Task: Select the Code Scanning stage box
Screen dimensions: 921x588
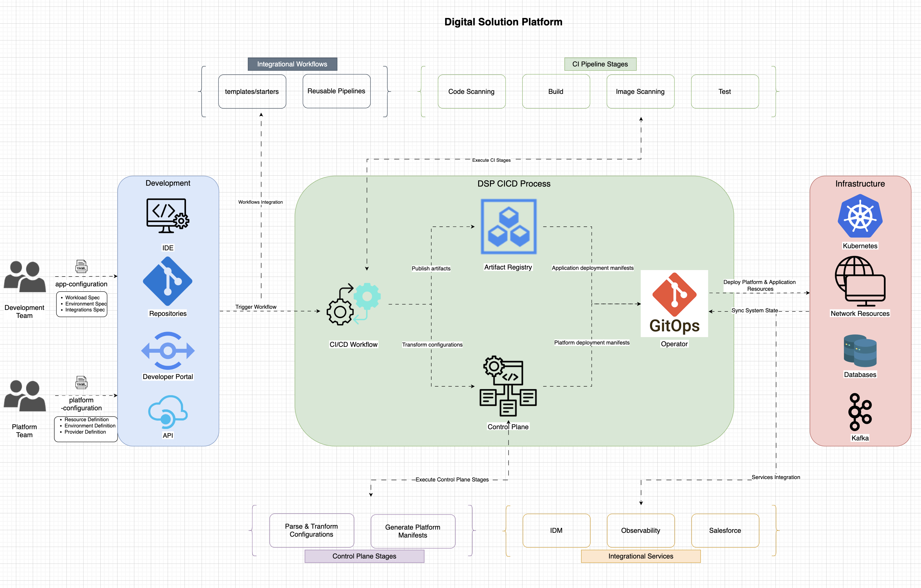Action: pyautogui.click(x=472, y=92)
